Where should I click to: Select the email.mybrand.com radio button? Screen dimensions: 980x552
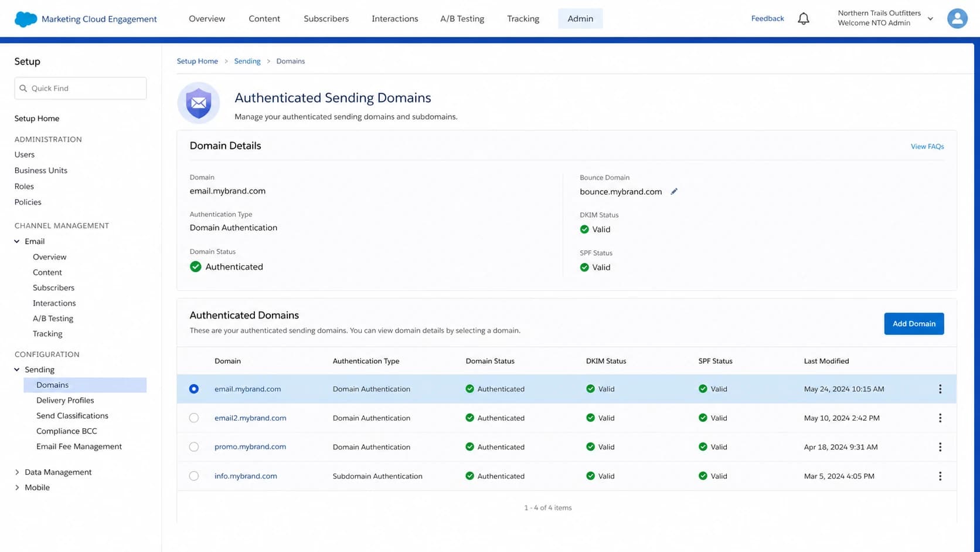pyautogui.click(x=194, y=389)
